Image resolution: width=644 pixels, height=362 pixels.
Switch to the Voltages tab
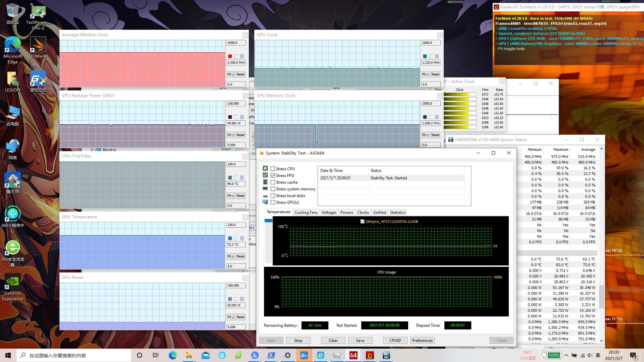tap(329, 212)
